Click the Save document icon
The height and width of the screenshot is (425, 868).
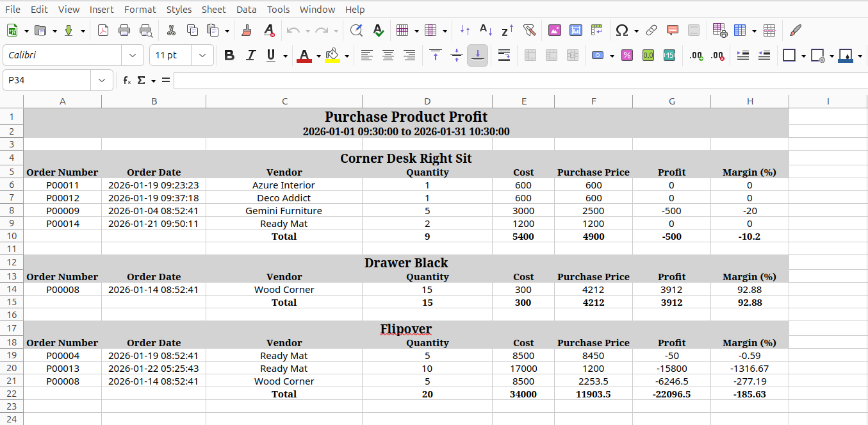69,30
